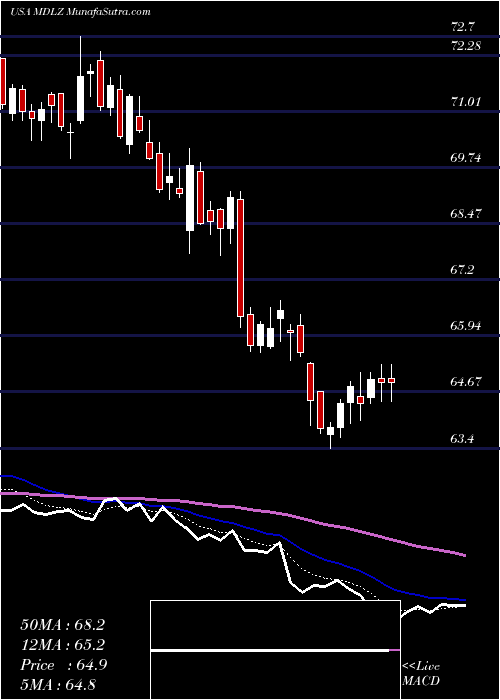Click the 50MA : 68.2 readout
Viewport: 500px width, 700px height.
click(x=63, y=625)
